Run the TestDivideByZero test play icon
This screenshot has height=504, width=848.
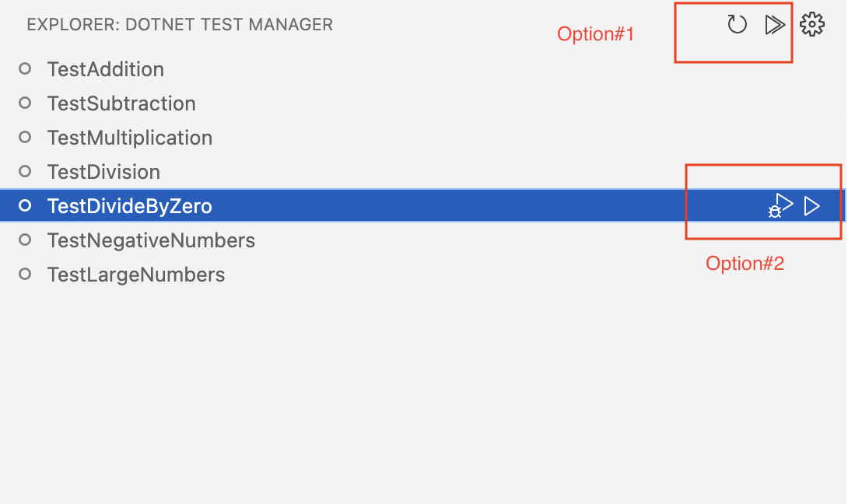click(x=811, y=206)
